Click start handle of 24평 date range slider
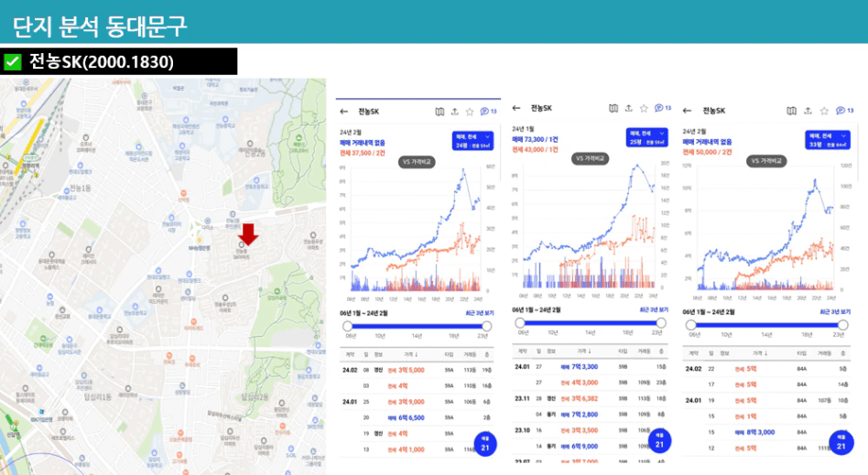 coord(347,326)
